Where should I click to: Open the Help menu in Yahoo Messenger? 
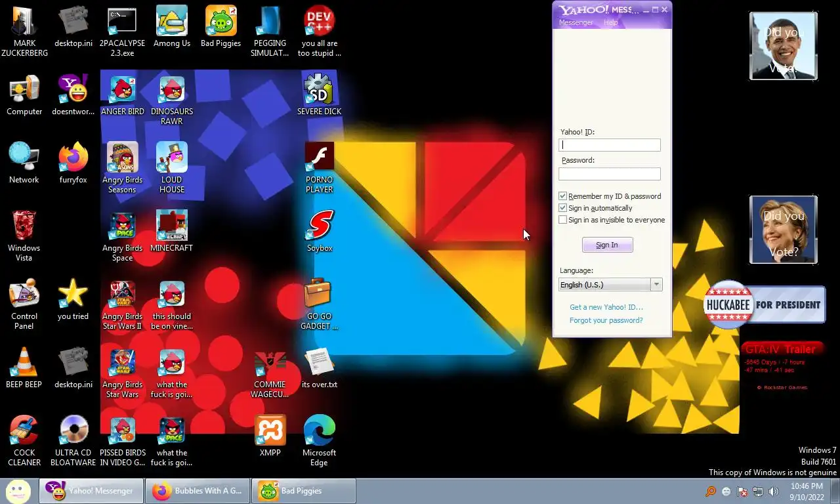[610, 22]
